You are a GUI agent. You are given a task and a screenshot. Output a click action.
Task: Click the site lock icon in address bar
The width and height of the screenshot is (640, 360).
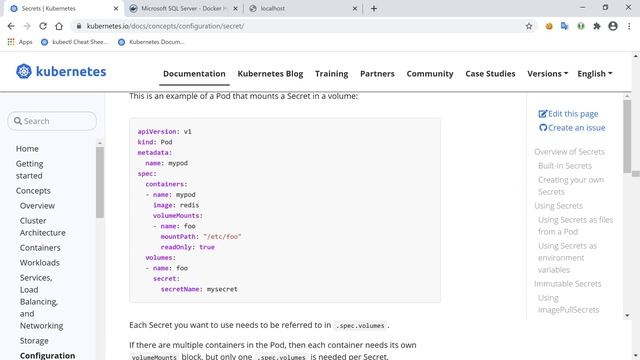[x=79, y=26]
